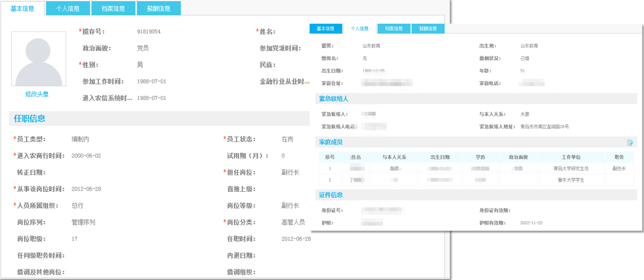
Task: Switch to 个人信息 tab in the back window
Action: coord(69,8)
